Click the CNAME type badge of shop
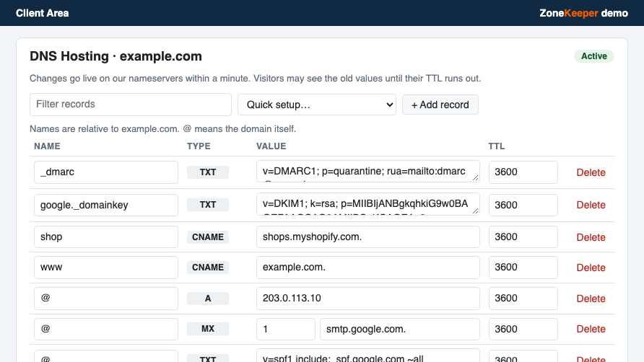This screenshot has height=362, width=644. tap(208, 237)
